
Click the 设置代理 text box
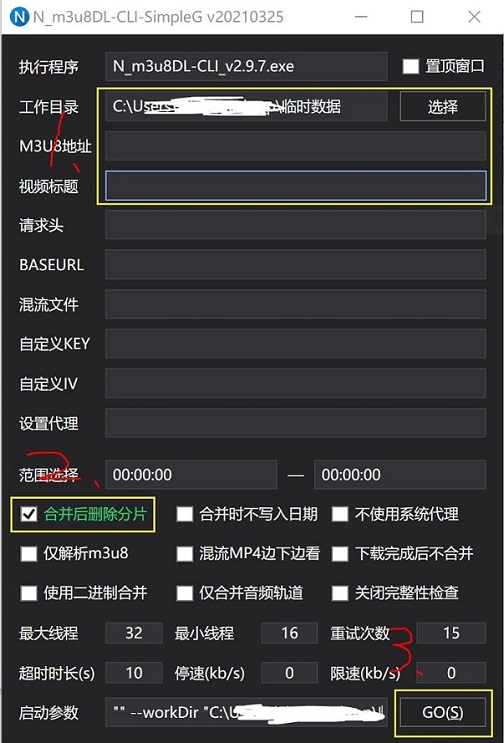click(296, 423)
